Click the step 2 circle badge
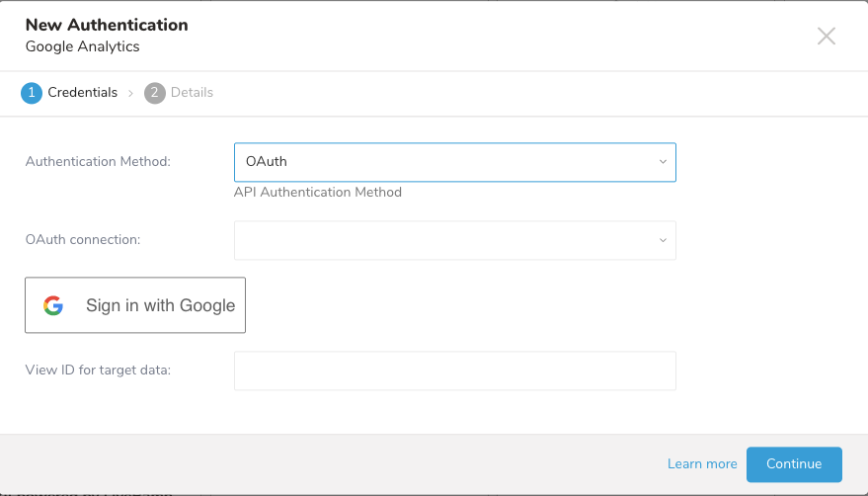868x496 pixels. [x=154, y=93]
